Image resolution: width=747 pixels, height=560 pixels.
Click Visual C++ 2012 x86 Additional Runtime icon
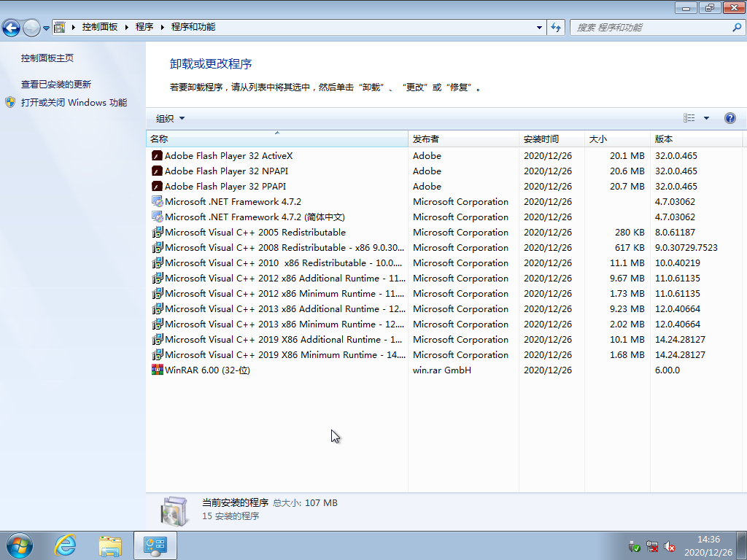point(158,278)
